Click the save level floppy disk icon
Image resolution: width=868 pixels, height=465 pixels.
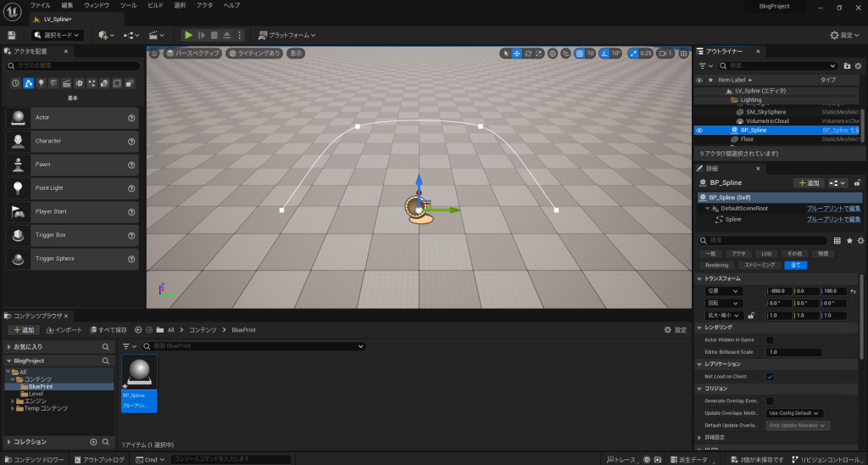12,35
